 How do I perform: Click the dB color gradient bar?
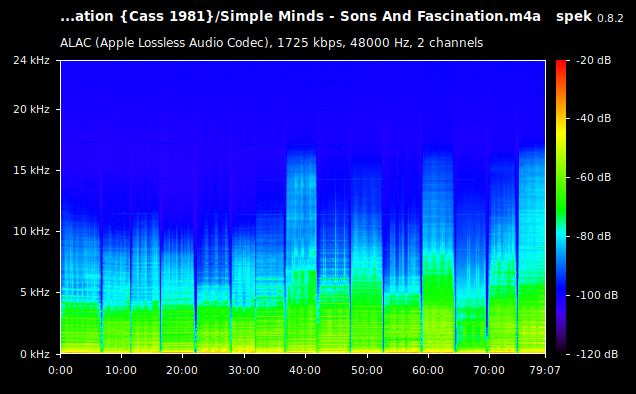click(561, 207)
